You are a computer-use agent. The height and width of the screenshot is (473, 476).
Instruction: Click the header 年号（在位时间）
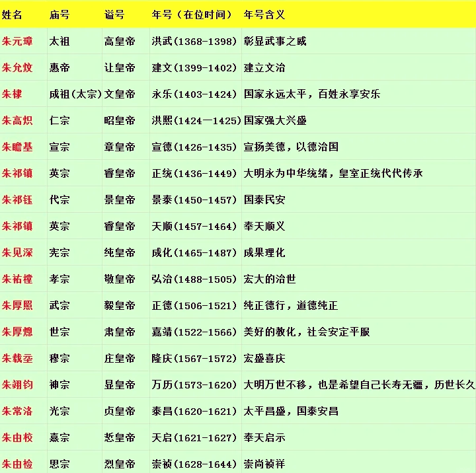tap(192, 15)
